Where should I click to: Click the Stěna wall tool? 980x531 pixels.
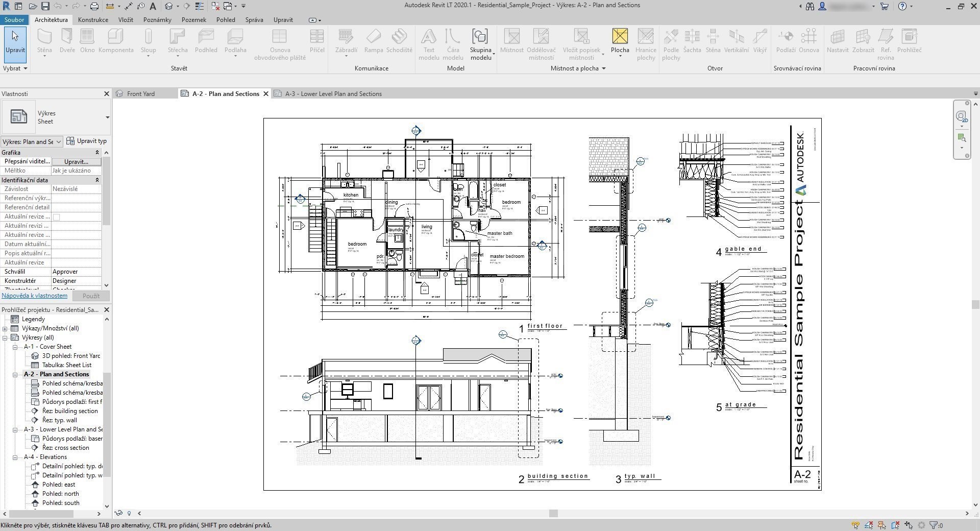(x=44, y=41)
